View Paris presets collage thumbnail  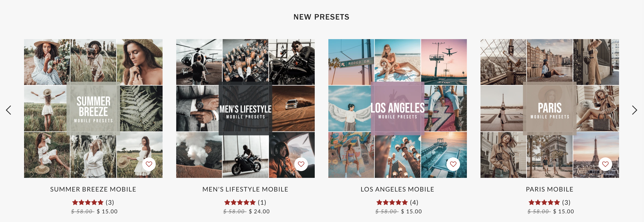click(x=550, y=108)
